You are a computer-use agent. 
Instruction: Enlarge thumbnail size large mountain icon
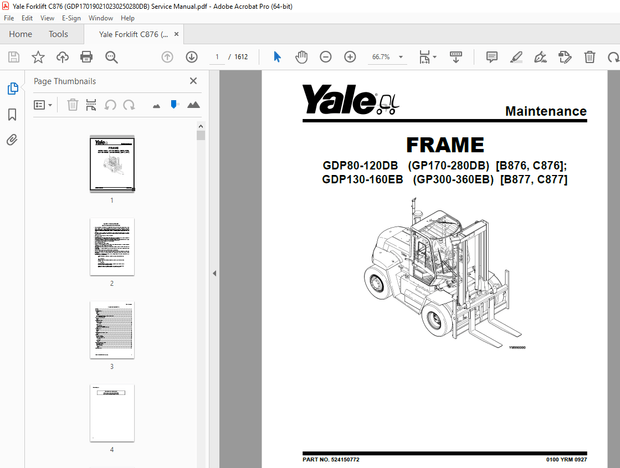click(193, 105)
